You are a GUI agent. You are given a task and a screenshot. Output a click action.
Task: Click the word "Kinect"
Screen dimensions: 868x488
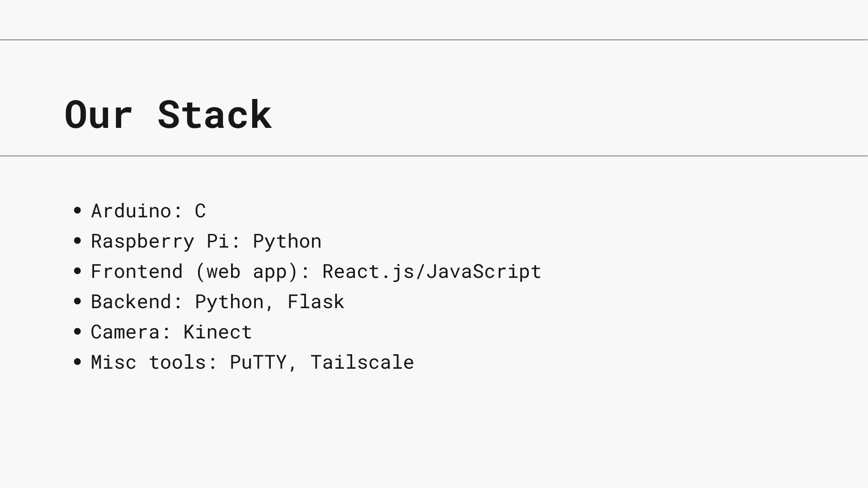[x=217, y=332]
